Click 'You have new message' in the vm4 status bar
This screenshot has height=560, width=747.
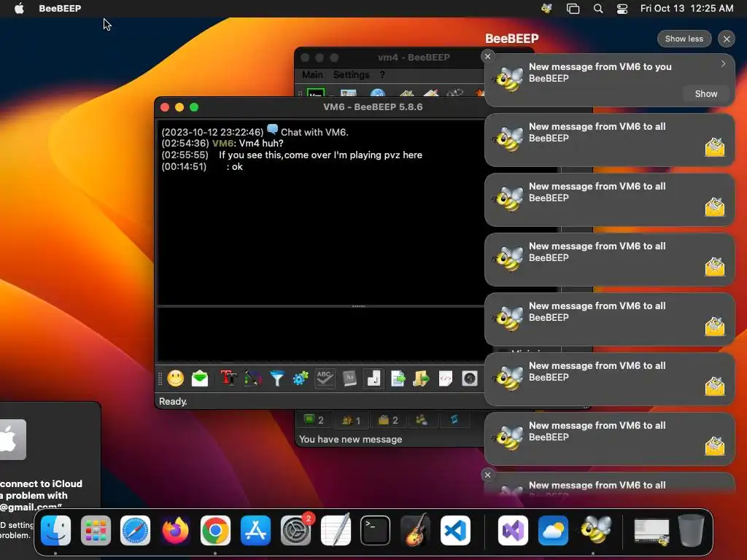pyautogui.click(x=351, y=440)
